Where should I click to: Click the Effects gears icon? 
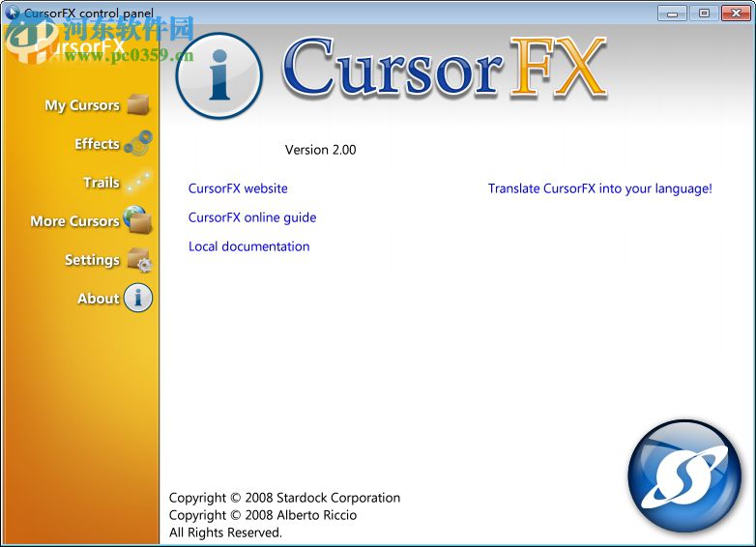(x=138, y=143)
